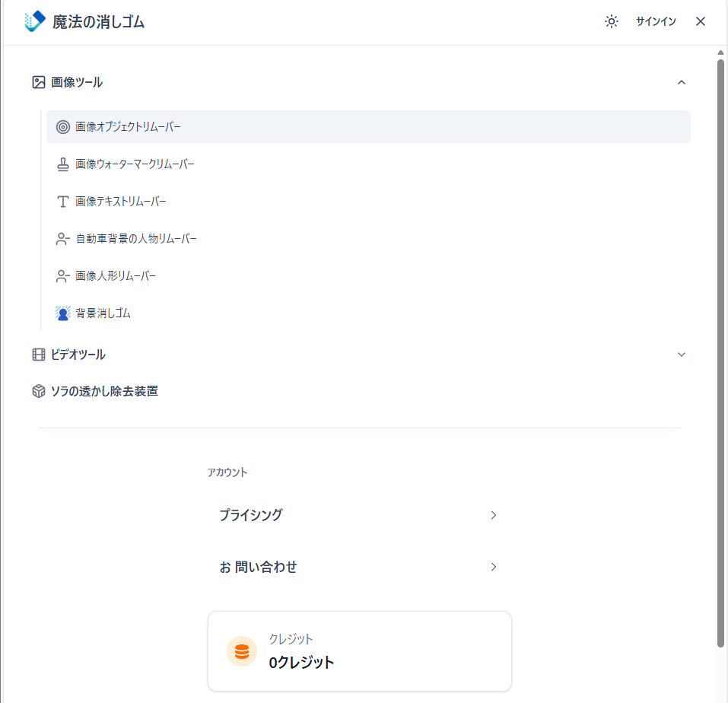
Task: Close the navigation menu with X
Action: [701, 21]
